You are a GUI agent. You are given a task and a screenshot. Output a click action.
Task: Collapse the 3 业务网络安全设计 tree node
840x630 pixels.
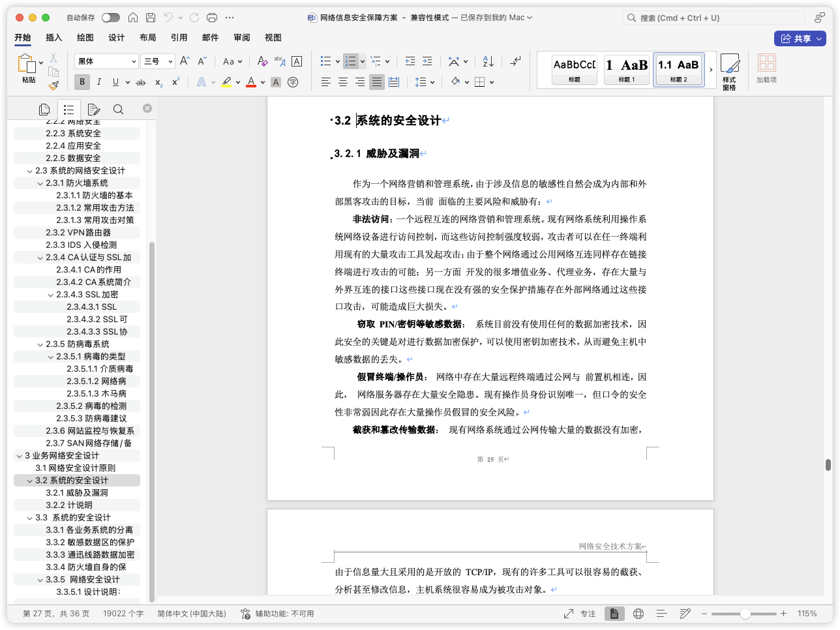point(20,456)
